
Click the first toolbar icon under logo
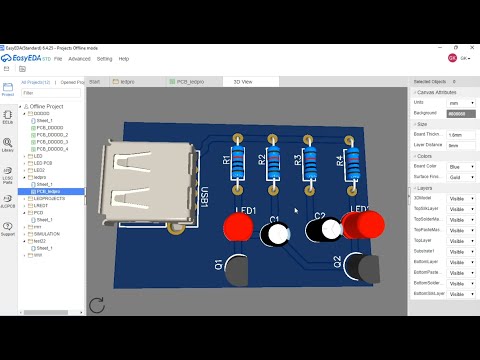pos(6,69)
